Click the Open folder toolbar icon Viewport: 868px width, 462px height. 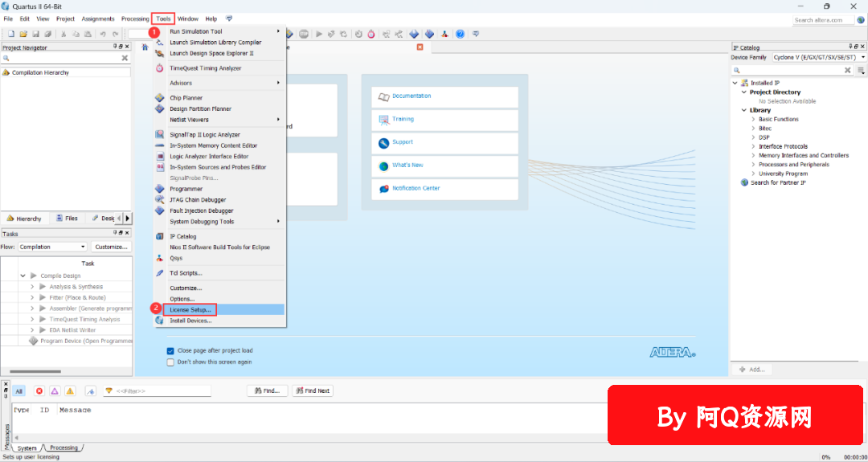coord(23,34)
